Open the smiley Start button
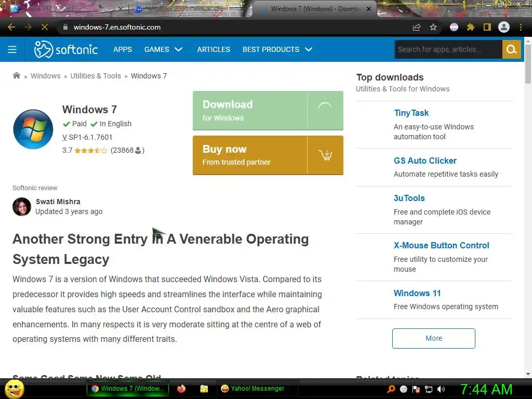The width and height of the screenshot is (532, 399). pos(14,389)
